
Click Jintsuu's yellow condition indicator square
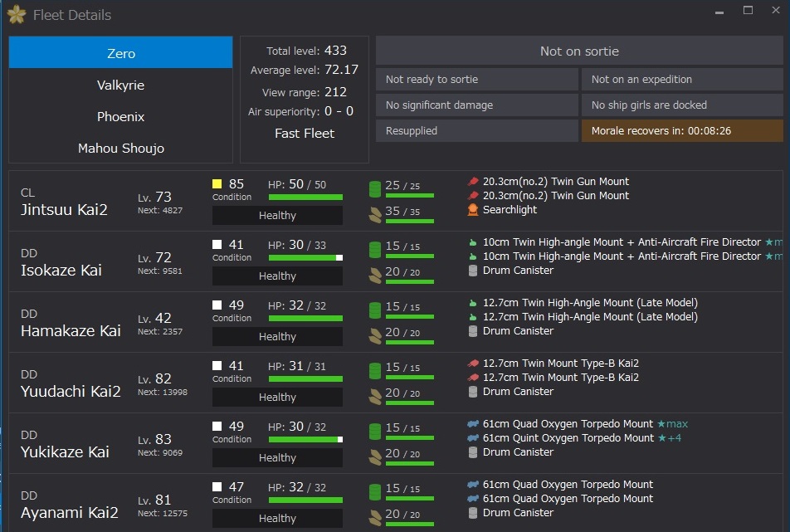[x=217, y=184]
